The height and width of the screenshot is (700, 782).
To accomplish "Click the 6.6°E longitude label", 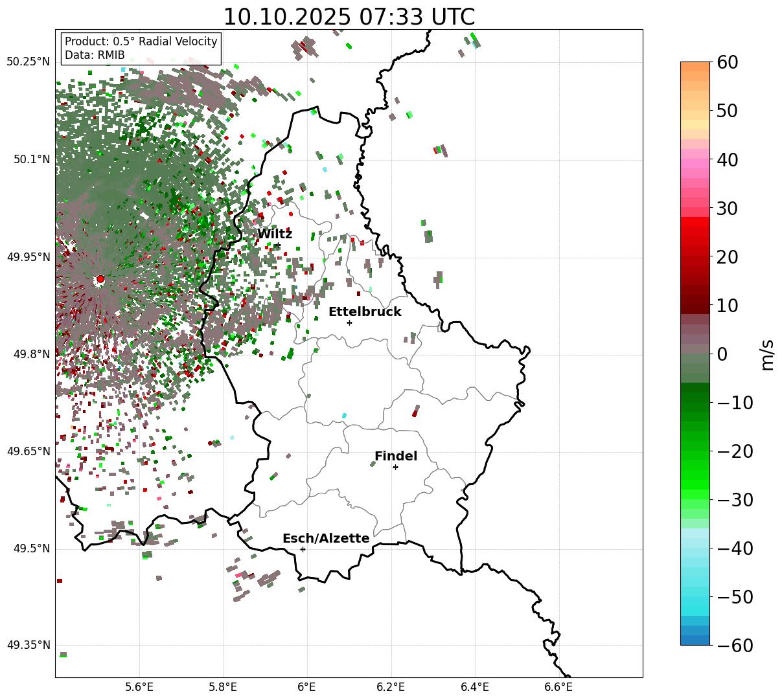I will tap(558, 687).
